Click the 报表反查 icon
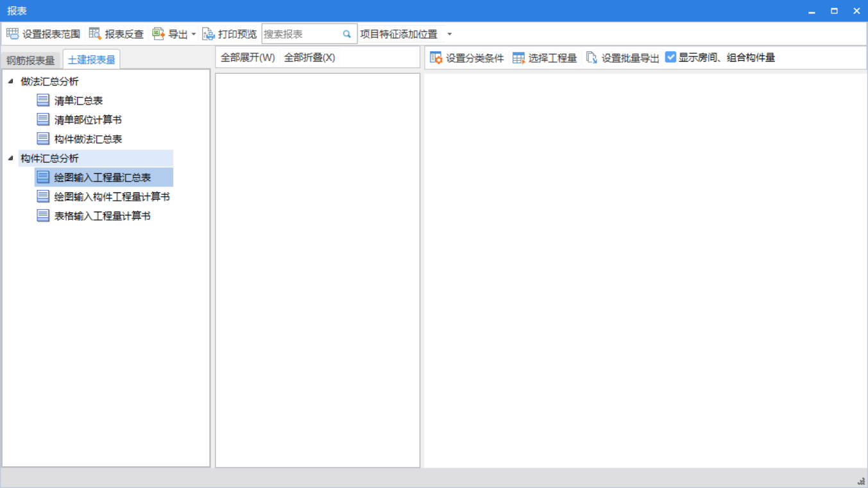This screenshot has width=868, height=488. (x=95, y=34)
